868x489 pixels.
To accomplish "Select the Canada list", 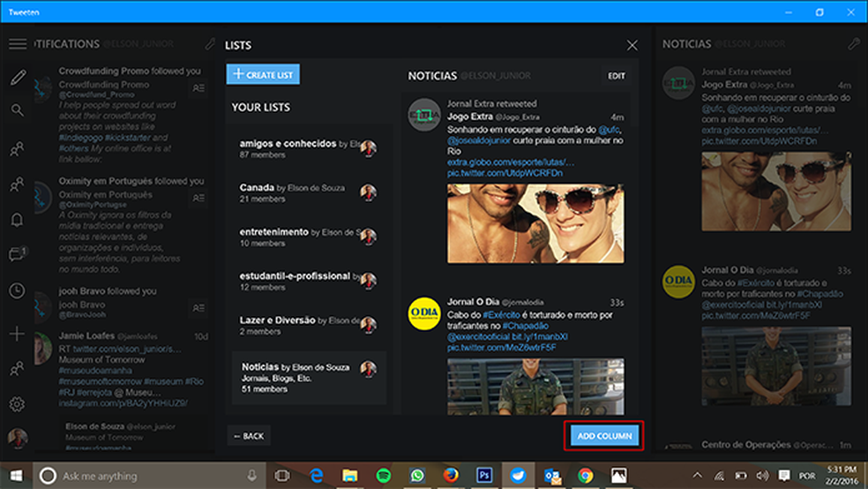I will (309, 192).
